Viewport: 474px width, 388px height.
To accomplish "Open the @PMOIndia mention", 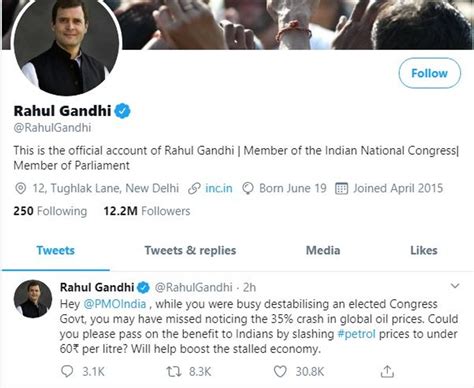I will point(115,304).
